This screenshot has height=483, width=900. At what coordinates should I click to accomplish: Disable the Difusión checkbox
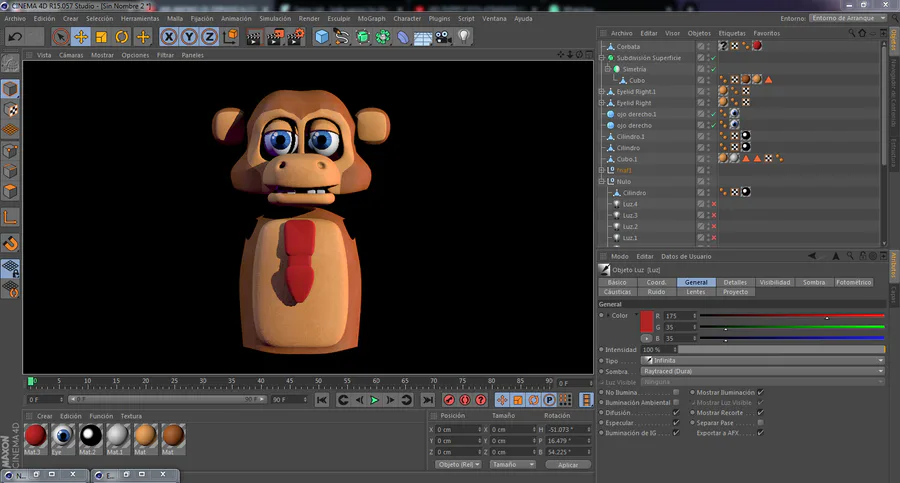677,412
